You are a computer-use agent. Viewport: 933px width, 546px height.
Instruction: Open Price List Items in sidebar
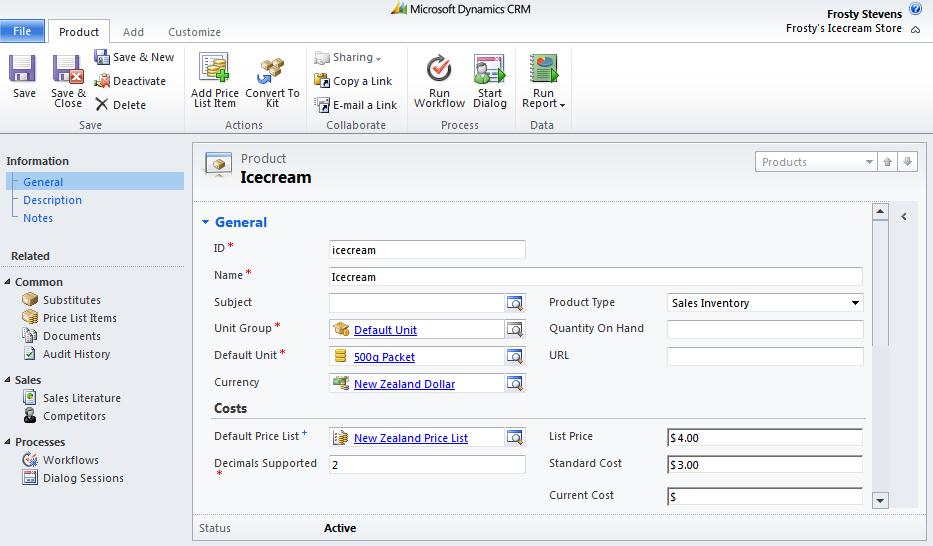79,318
